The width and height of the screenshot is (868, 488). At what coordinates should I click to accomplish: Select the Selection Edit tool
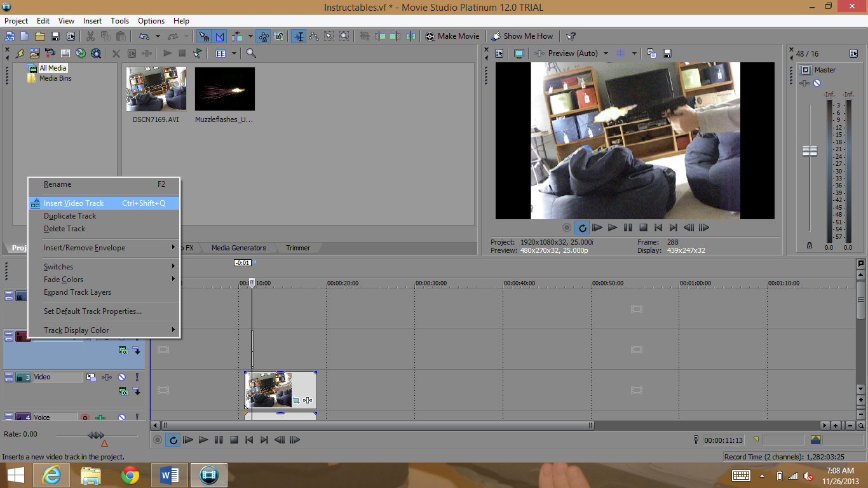pos(329,36)
